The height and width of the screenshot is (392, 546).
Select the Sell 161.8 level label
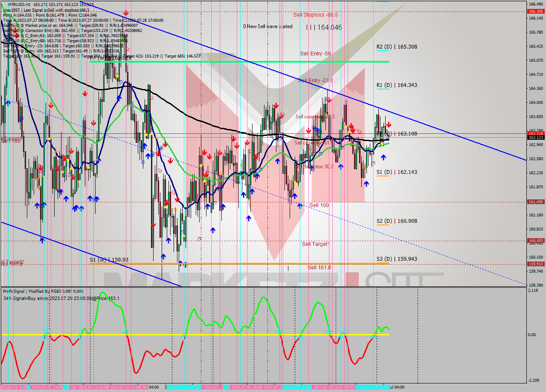[x=319, y=268]
